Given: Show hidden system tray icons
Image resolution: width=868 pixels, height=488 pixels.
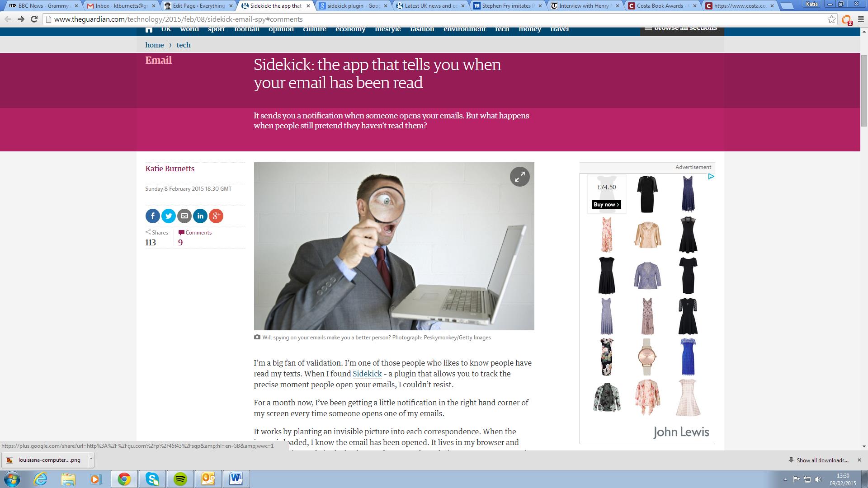Looking at the screenshot, I should point(785,479).
